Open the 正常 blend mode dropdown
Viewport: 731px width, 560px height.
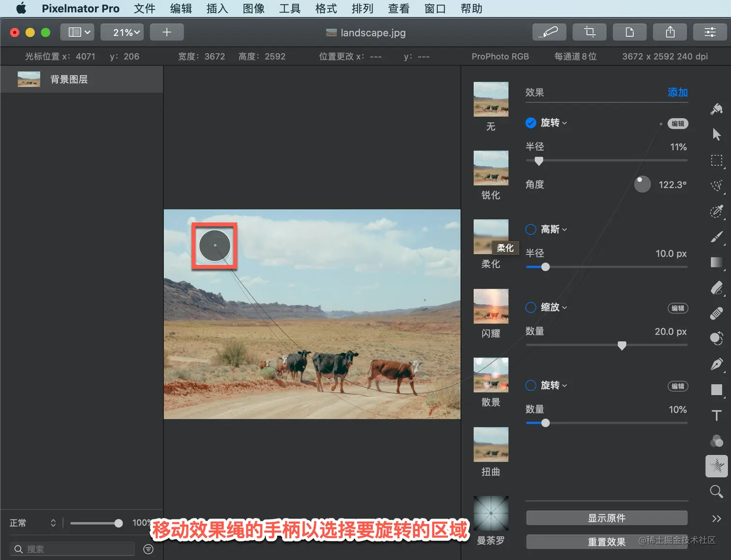[x=33, y=523]
